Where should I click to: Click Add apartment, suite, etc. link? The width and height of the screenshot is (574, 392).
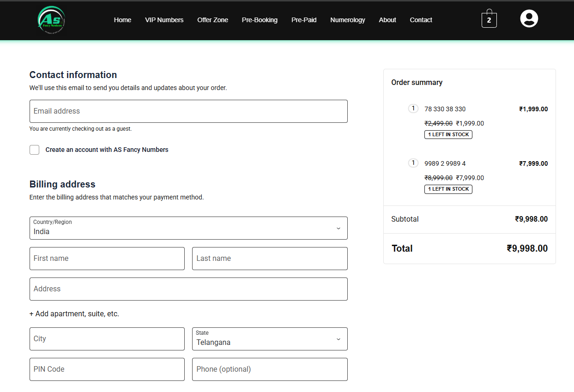point(74,314)
